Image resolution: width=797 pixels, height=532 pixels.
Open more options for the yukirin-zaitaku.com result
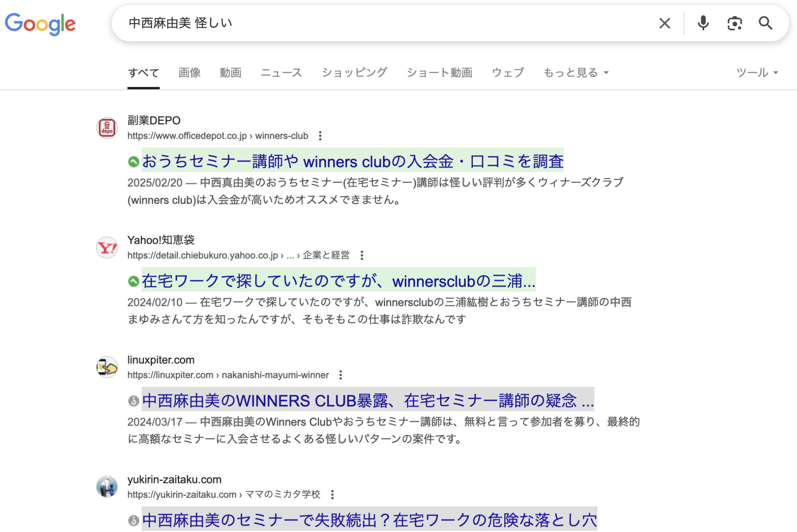332,495
